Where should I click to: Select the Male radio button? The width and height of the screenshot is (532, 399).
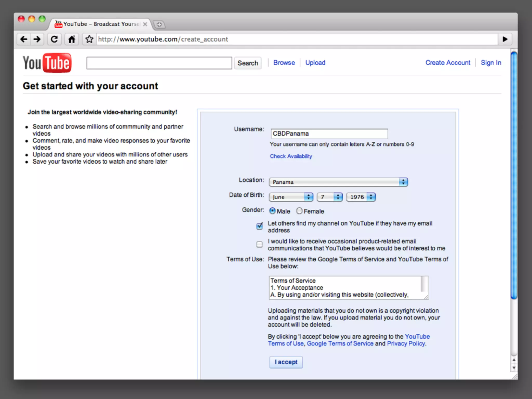pyautogui.click(x=272, y=211)
